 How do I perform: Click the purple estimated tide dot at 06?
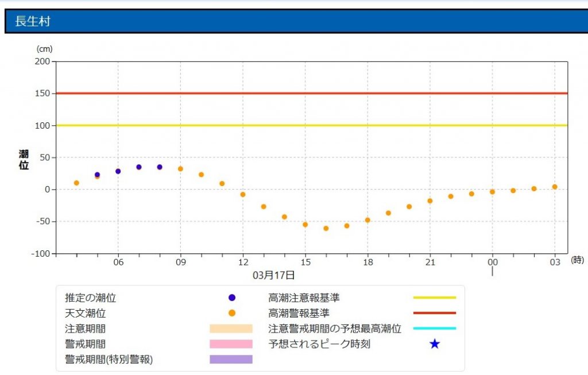[x=118, y=171]
